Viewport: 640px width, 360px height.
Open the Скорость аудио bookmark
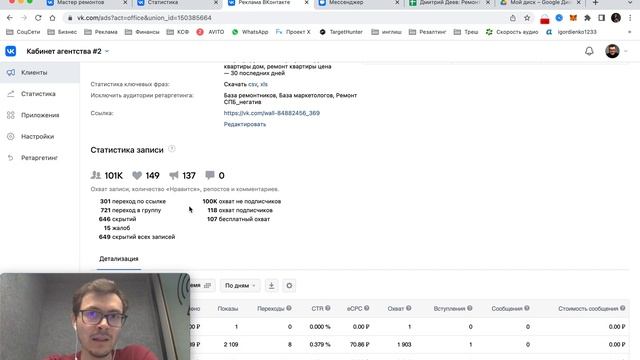click(512, 32)
